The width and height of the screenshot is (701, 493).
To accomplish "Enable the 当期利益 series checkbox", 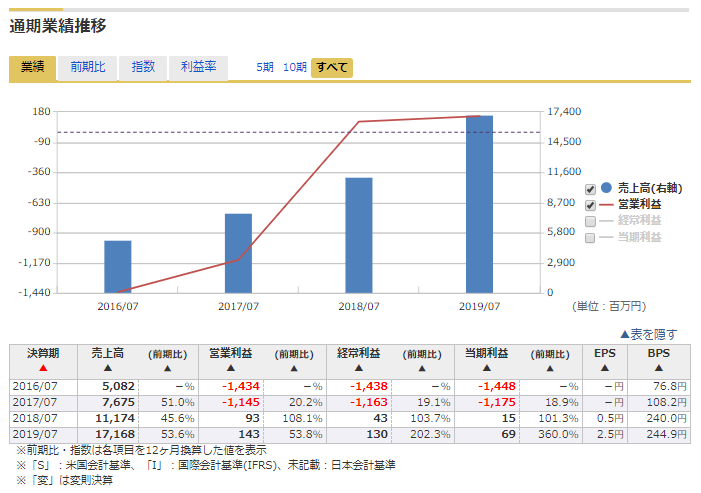I will tap(590, 237).
